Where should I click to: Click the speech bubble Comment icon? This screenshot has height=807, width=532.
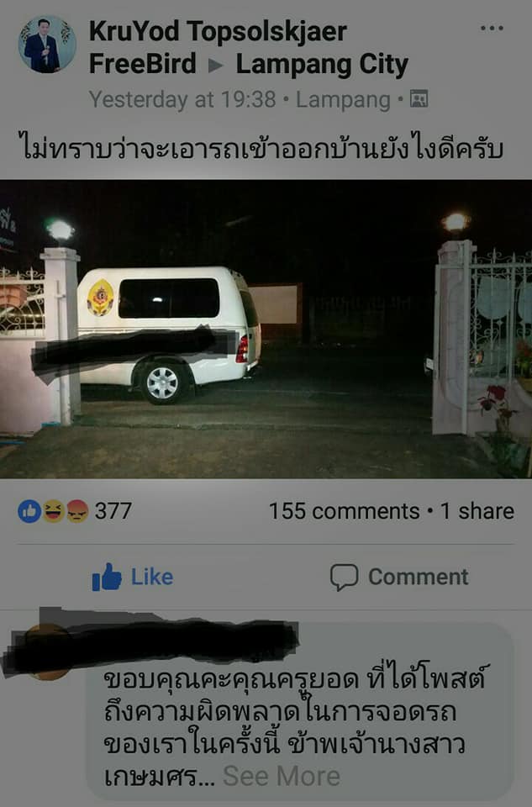[345, 577]
